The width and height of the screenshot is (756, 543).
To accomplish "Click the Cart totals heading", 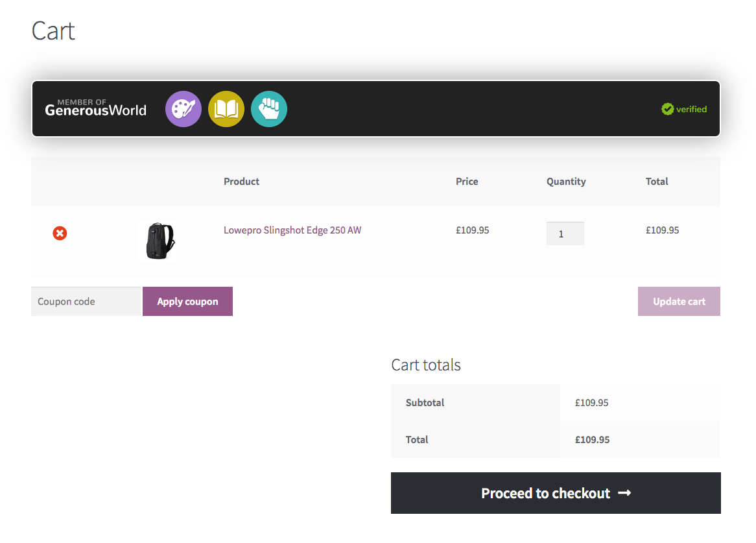I will point(426,365).
